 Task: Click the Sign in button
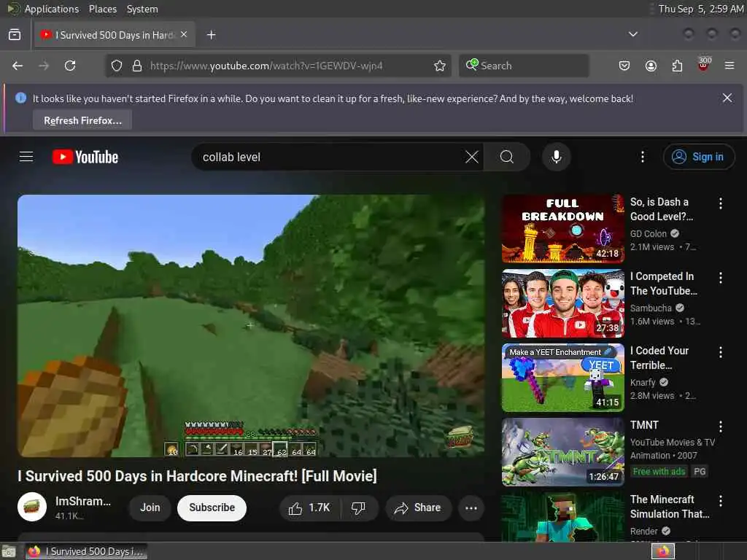tap(699, 157)
